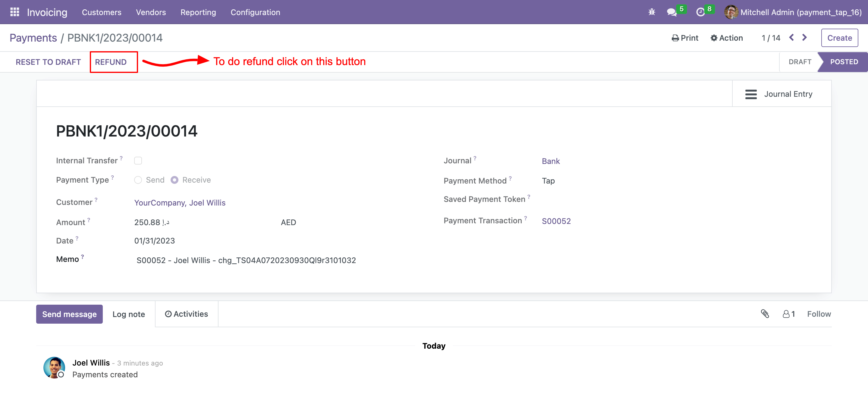
Task: Click the attachment paperclip icon
Action: (765, 314)
